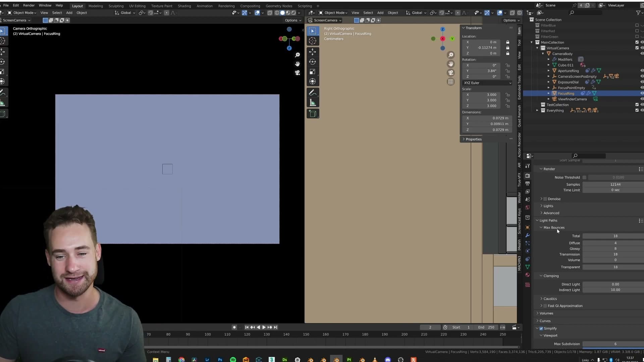Switch to Shading workspace tab
The width and height of the screenshot is (644, 362).
(x=184, y=6)
